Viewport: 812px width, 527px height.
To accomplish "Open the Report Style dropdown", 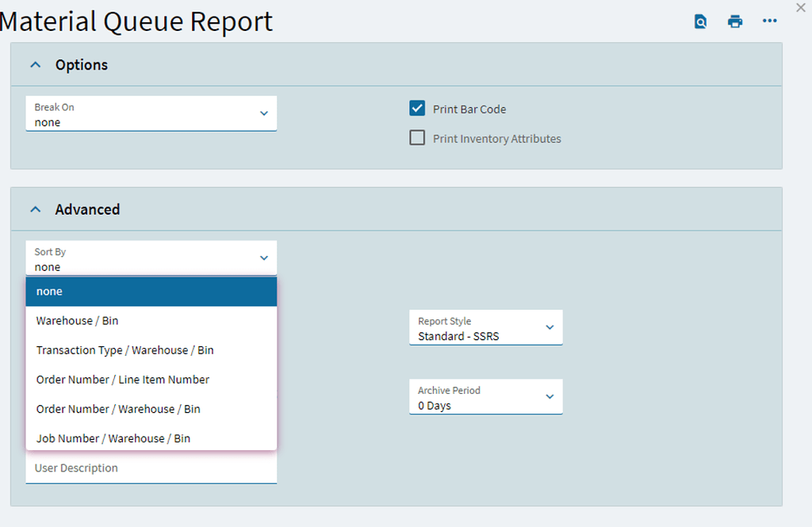I will pyautogui.click(x=550, y=327).
